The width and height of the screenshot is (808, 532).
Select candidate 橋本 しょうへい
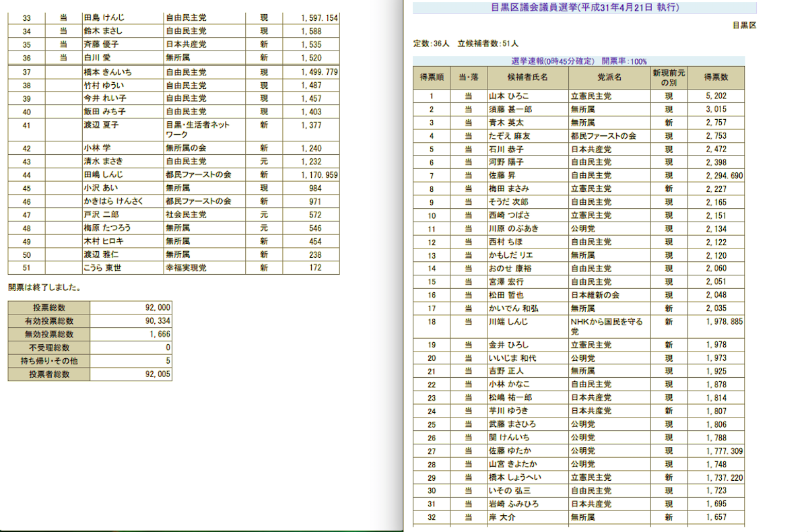pos(514,477)
